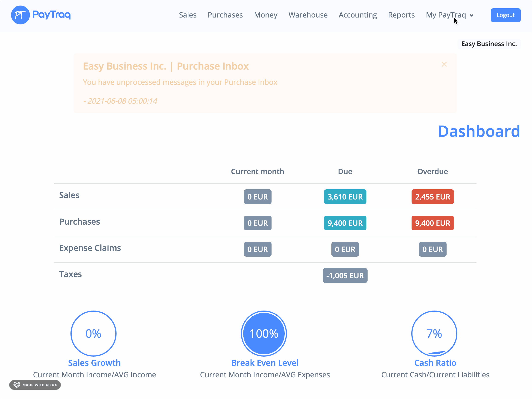
Task: Click the Made with Gifox badge
Action: tap(35, 385)
